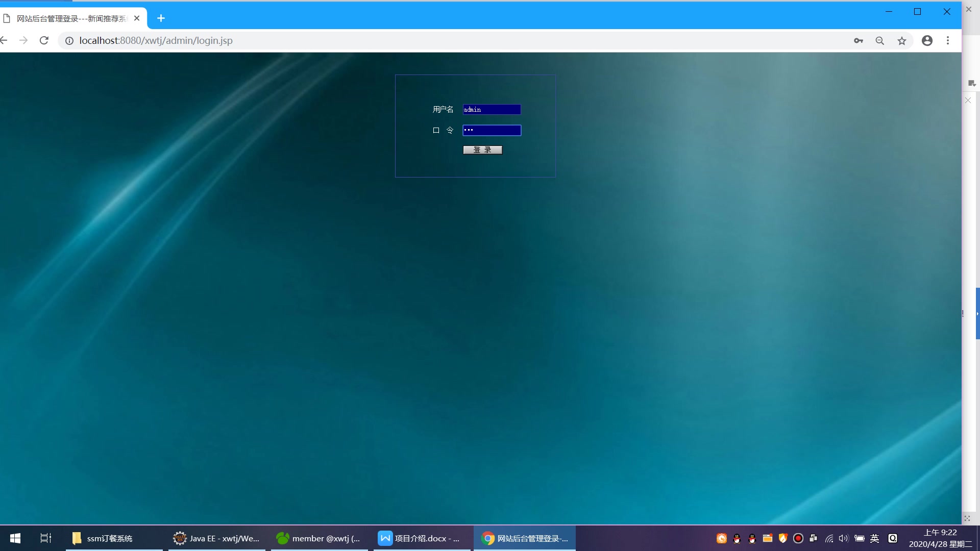The image size is (980, 551).
Task: Click the battery status tray icon
Action: [x=860, y=538]
